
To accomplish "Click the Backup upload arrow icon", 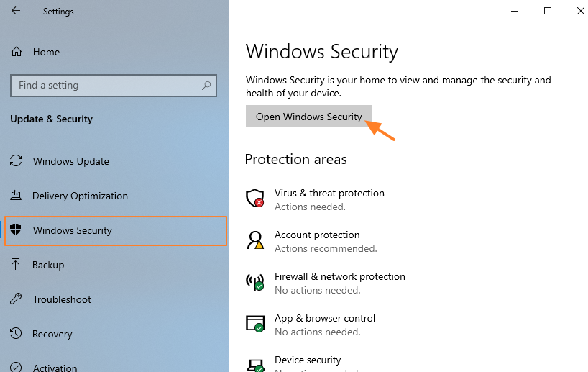I will point(15,264).
